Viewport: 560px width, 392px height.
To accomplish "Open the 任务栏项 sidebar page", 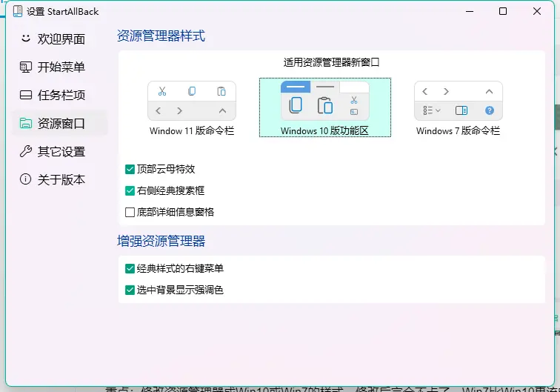I will click(60, 95).
